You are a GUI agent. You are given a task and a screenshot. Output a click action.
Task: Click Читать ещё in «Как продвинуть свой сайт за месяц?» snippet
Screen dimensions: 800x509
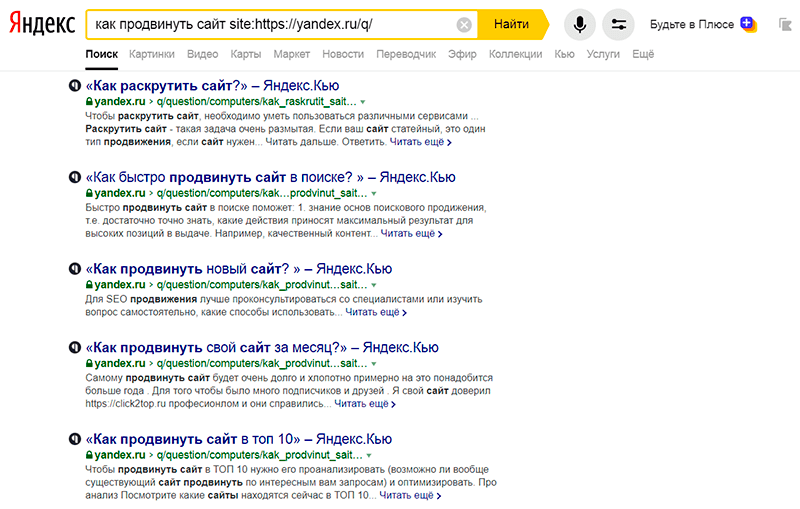pyautogui.click(x=365, y=404)
